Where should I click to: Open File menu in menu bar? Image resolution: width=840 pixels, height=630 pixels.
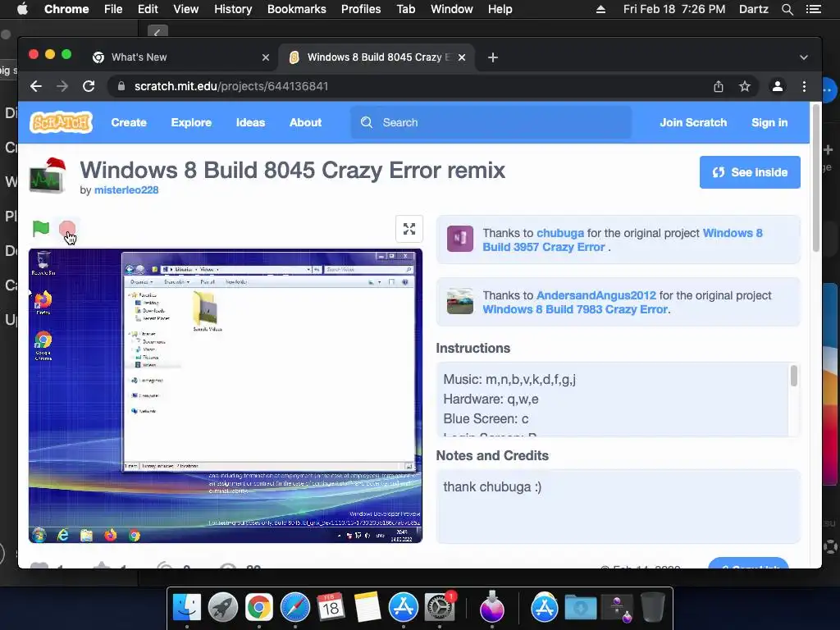113,9
